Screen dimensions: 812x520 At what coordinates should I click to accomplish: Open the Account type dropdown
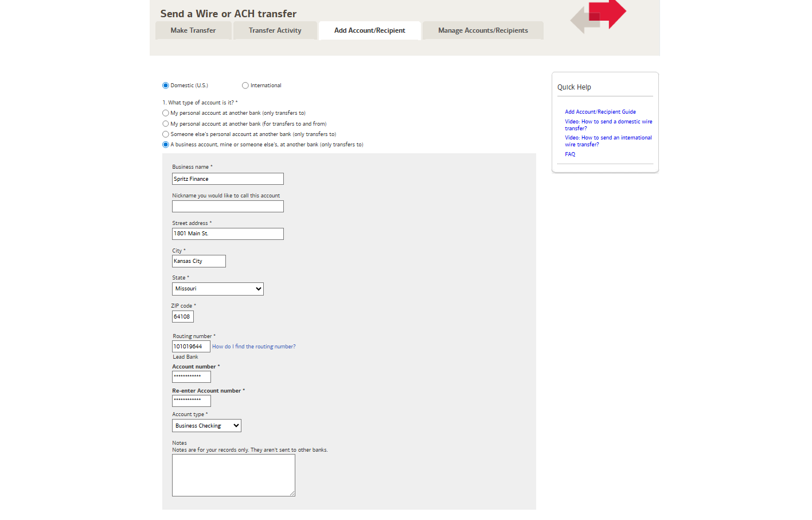206,426
